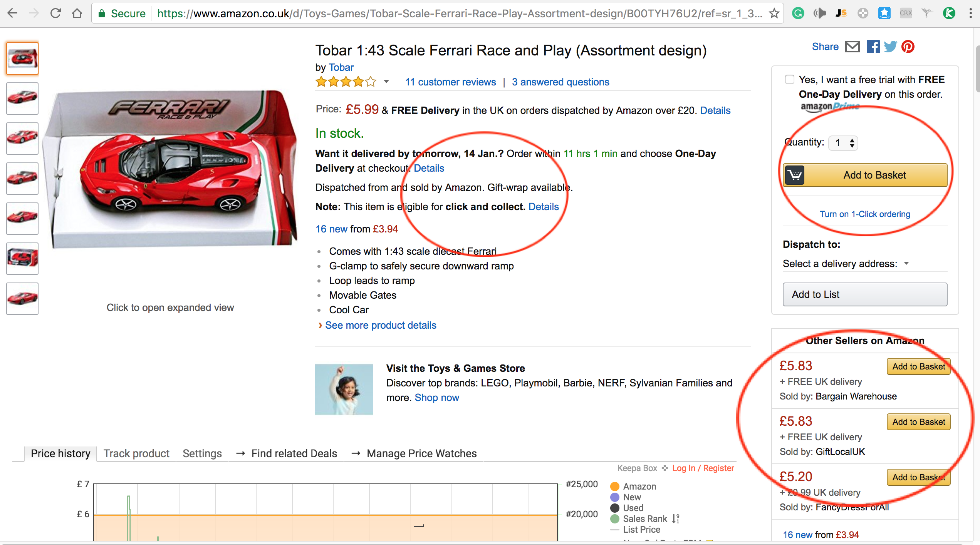The image size is (980, 545).
Task: Switch to the Track product tab
Action: (x=136, y=453)
